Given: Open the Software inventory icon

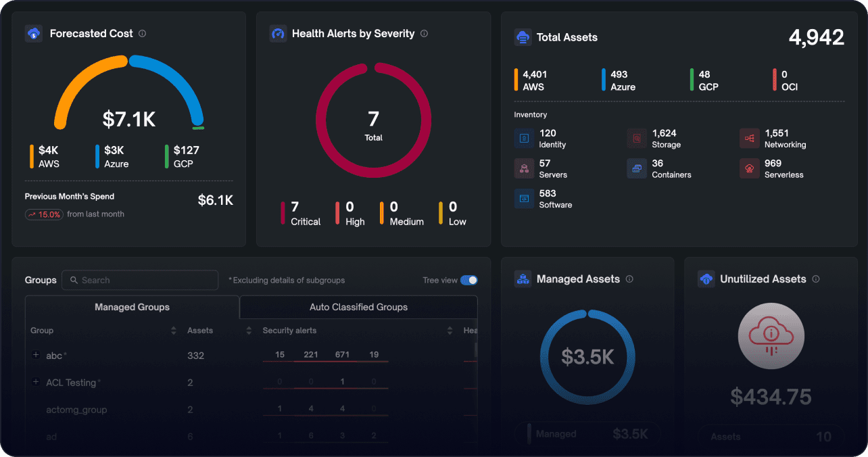Looking at the screenshot, I should 524,199.
